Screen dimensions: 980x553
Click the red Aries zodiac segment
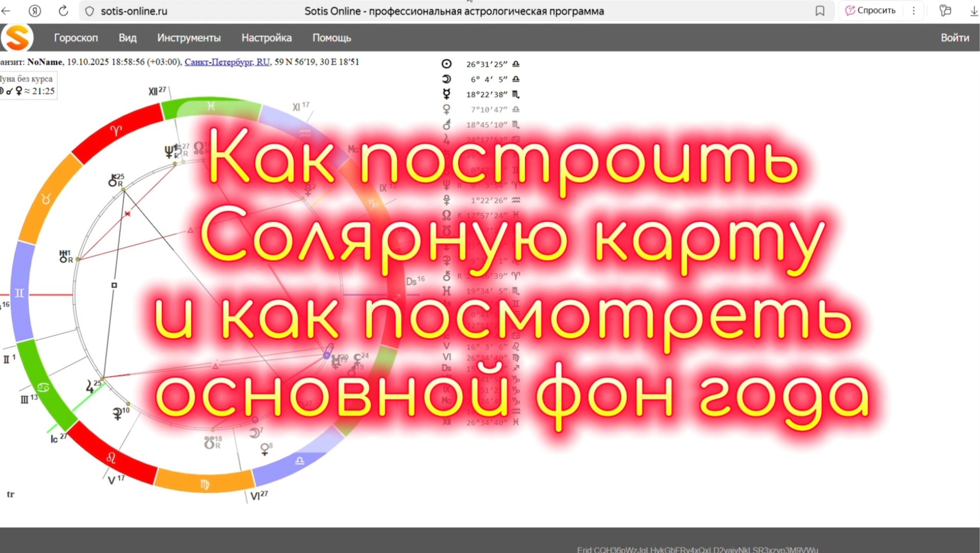(x=116, y=131)
